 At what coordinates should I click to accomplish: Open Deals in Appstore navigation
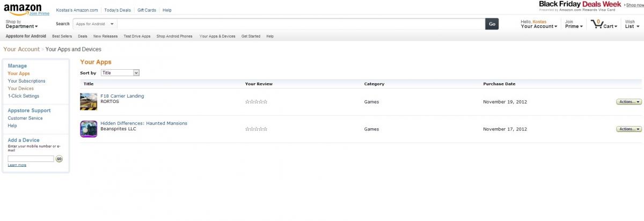pos(83,36)
